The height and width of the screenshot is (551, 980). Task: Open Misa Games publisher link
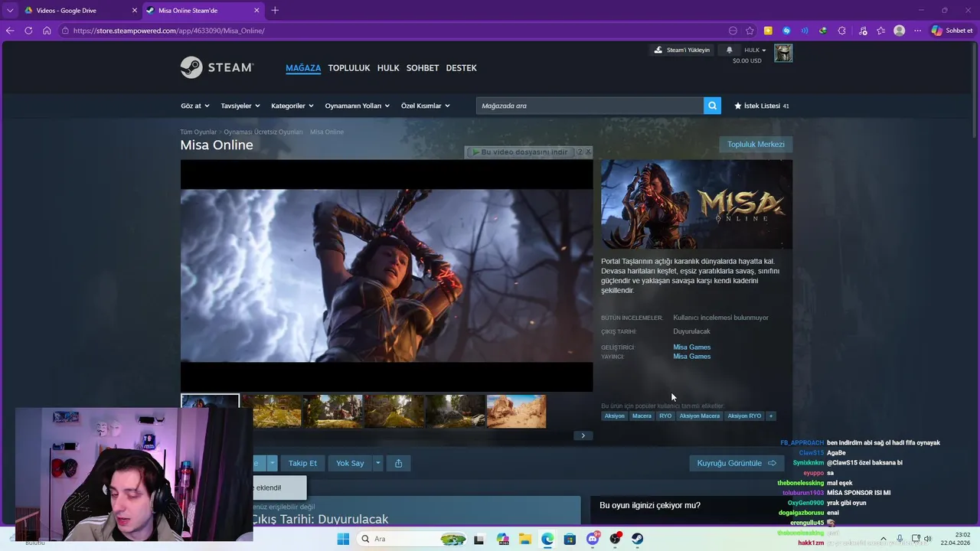click(692, 357)
